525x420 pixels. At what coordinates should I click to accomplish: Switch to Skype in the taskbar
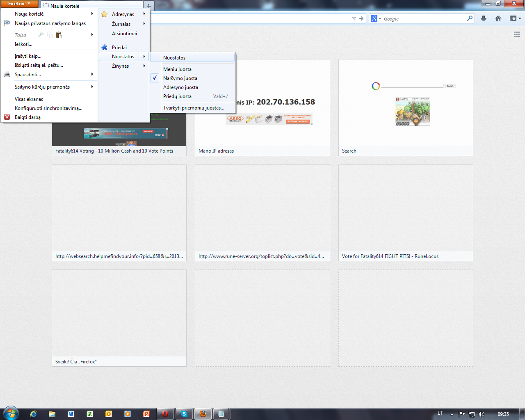point(184,414)
